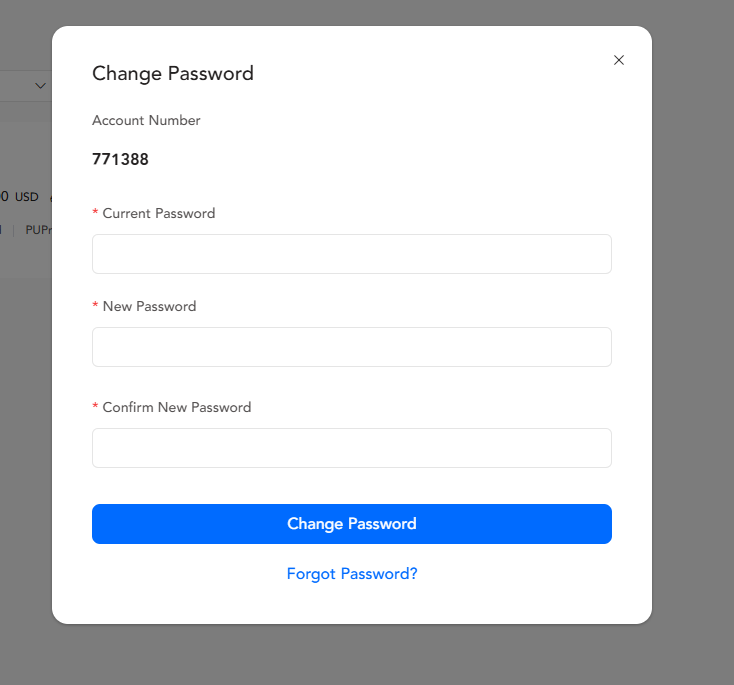Expand the dropdown chevron behind the dialog

point(41,86)
